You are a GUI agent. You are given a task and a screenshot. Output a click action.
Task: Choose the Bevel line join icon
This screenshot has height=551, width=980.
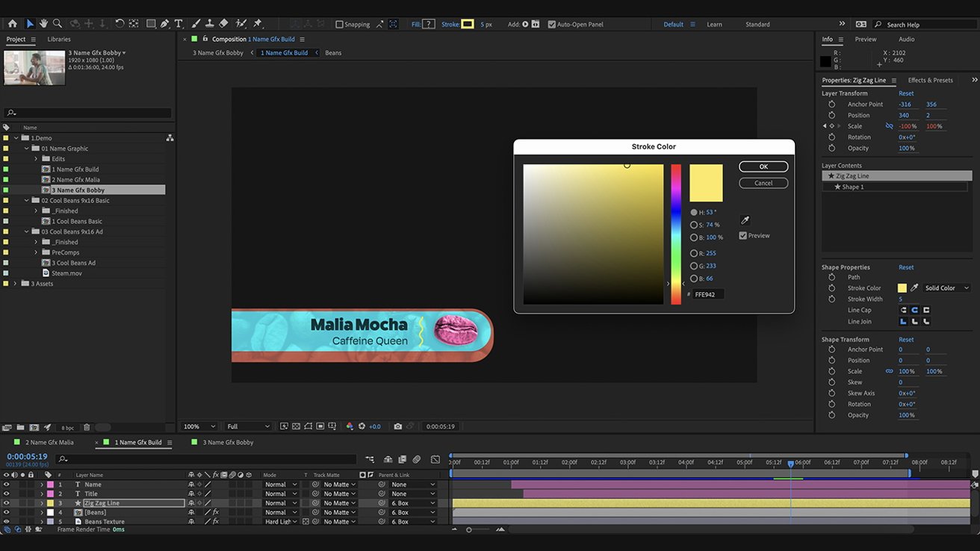coord(927,321)
